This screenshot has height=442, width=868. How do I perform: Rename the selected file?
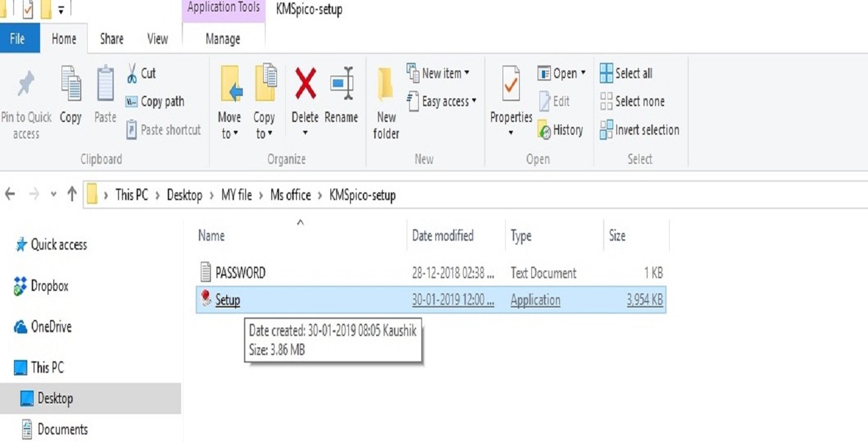point(342,95)
